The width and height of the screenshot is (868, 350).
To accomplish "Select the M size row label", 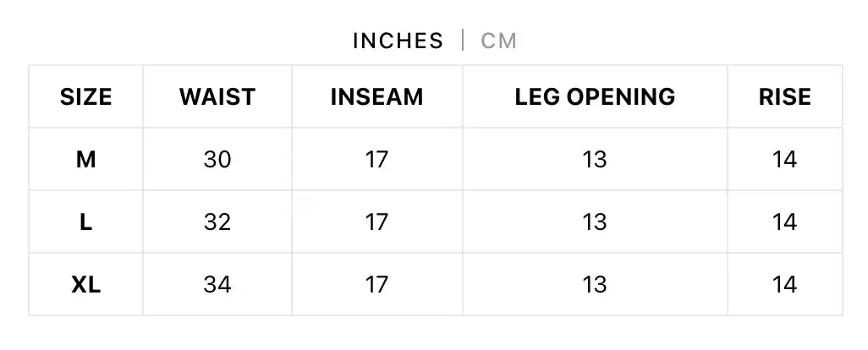I will (x=85, y=160).
